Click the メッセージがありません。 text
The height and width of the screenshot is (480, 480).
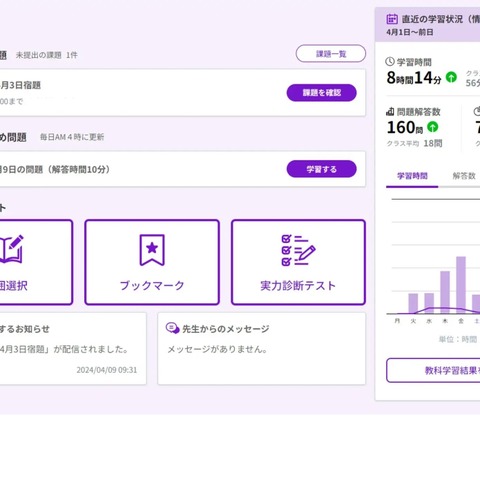point(218,349)
